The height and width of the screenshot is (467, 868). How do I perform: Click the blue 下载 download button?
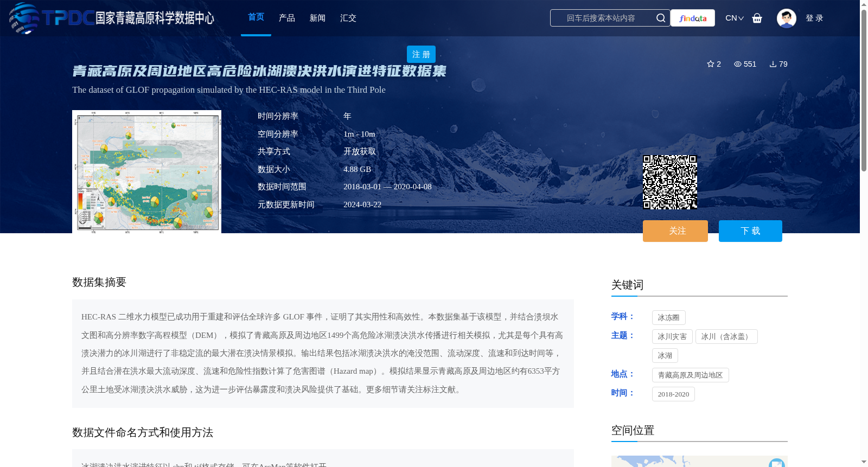(x=750, y=231)
